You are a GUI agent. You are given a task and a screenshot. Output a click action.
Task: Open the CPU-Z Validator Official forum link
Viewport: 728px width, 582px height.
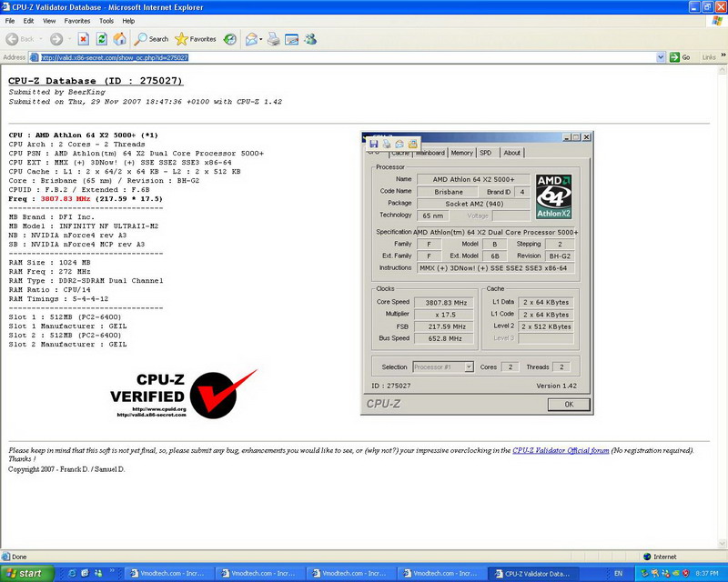click(561, 450)
